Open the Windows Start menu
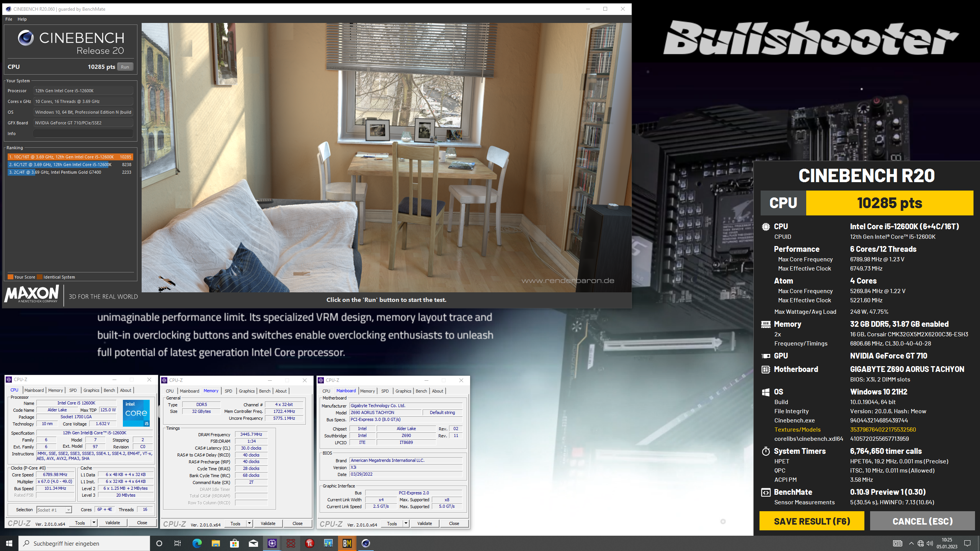980x551 pixels. coord(9,543)
